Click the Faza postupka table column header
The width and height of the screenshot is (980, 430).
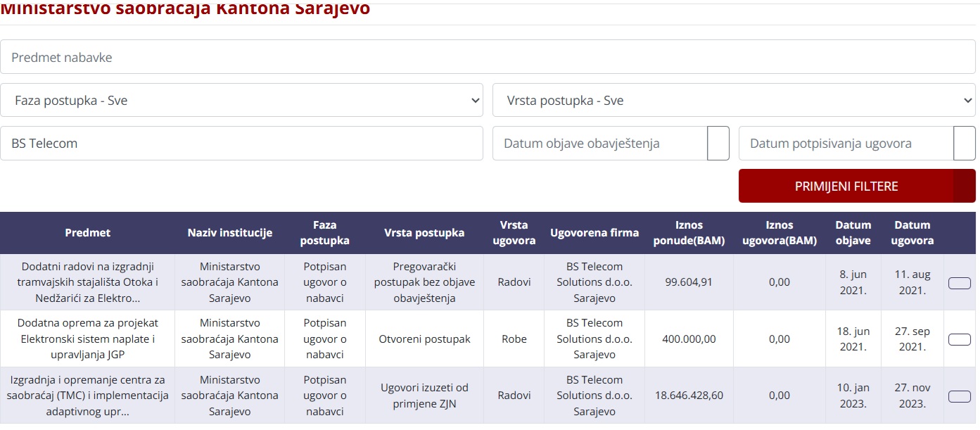click(325, 233)
